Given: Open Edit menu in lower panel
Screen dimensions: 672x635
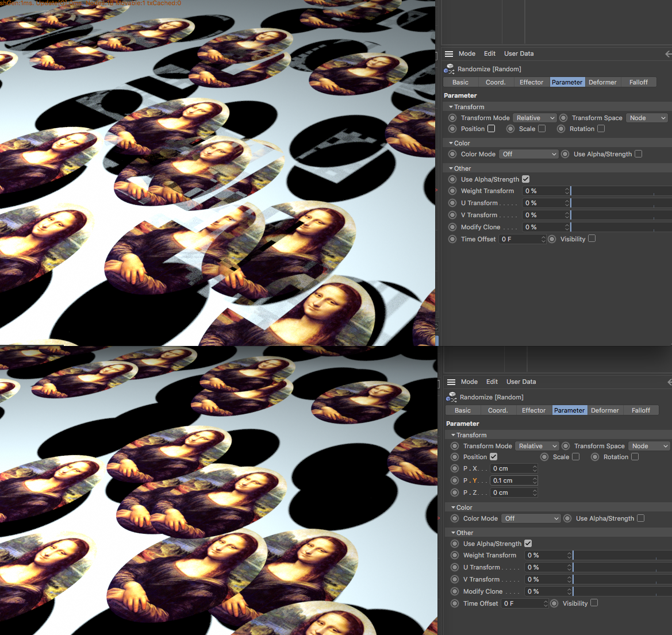Looking at the screenshot, I should (x=492, y=382).
